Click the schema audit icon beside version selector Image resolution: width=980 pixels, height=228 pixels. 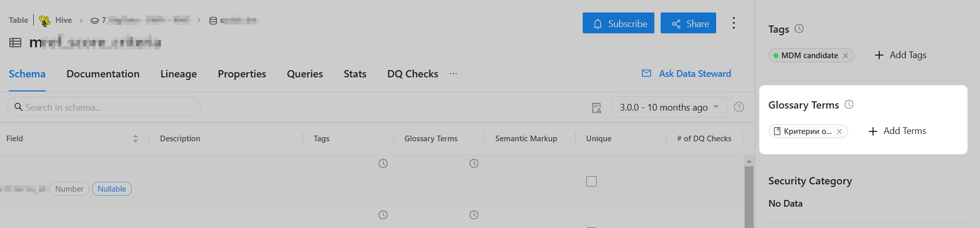click(x=597, y=108)
